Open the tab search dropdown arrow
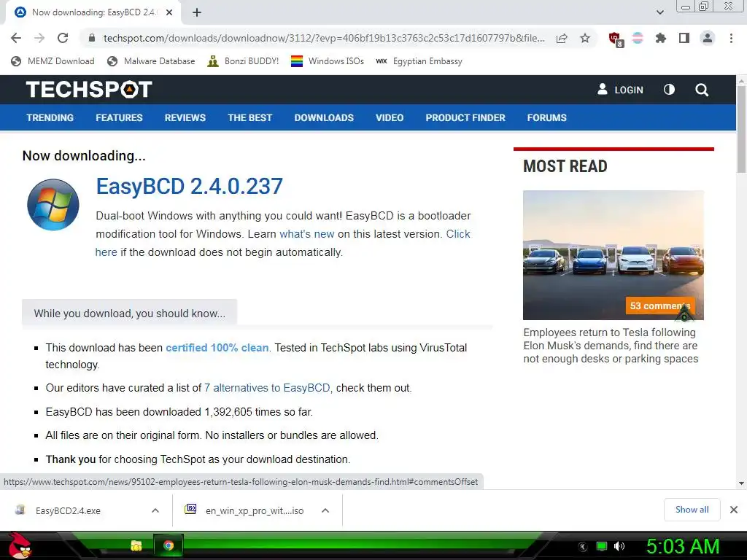747x560 pixels. click(659, 13)
